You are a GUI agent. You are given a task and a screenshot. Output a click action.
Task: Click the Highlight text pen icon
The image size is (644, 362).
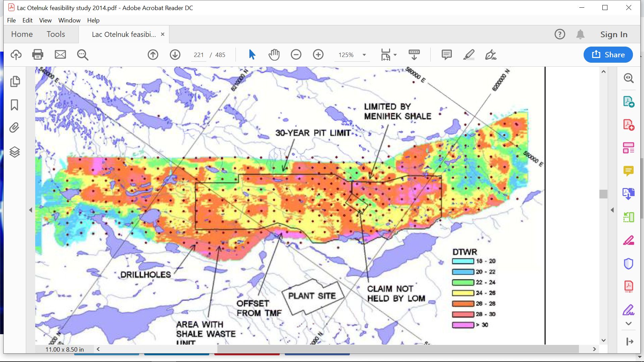pos(469,55)
